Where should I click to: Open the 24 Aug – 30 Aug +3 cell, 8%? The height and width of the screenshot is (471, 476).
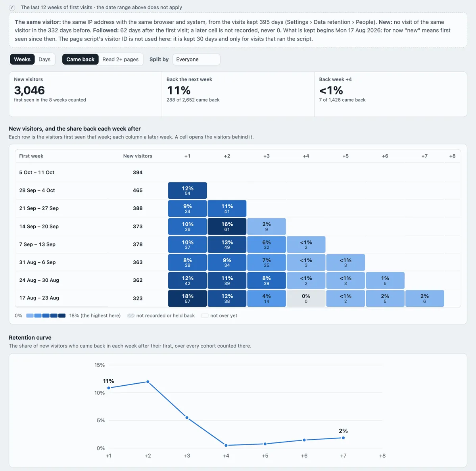267,280
